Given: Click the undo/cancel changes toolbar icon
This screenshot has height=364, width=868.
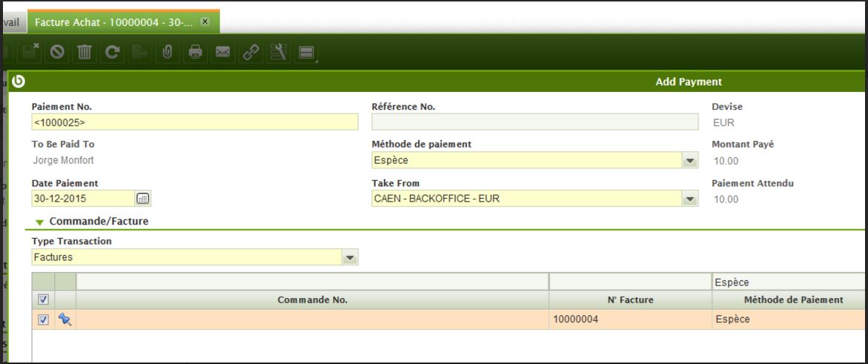Looking at the screenshot, I should [56, 52].
